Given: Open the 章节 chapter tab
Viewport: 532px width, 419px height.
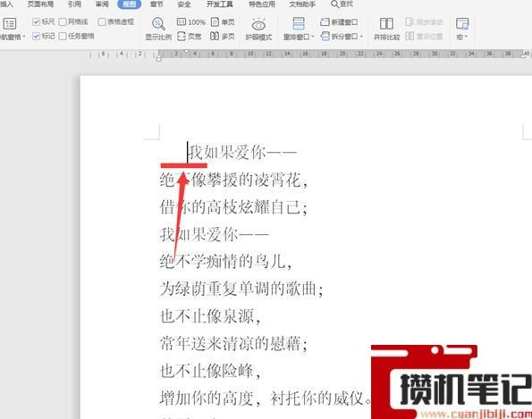Looking at the screenshot, I should pos(156,4).
